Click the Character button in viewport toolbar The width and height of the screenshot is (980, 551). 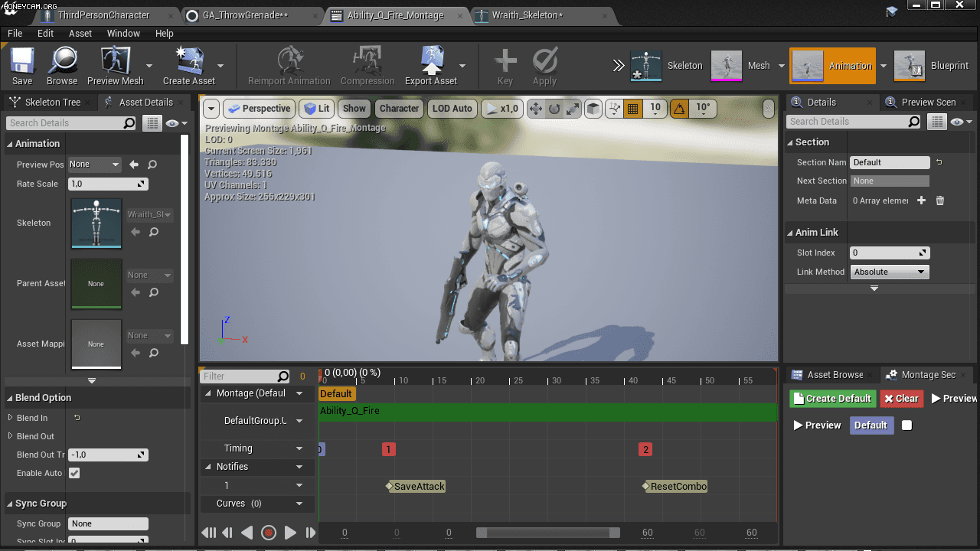(399, 109)
